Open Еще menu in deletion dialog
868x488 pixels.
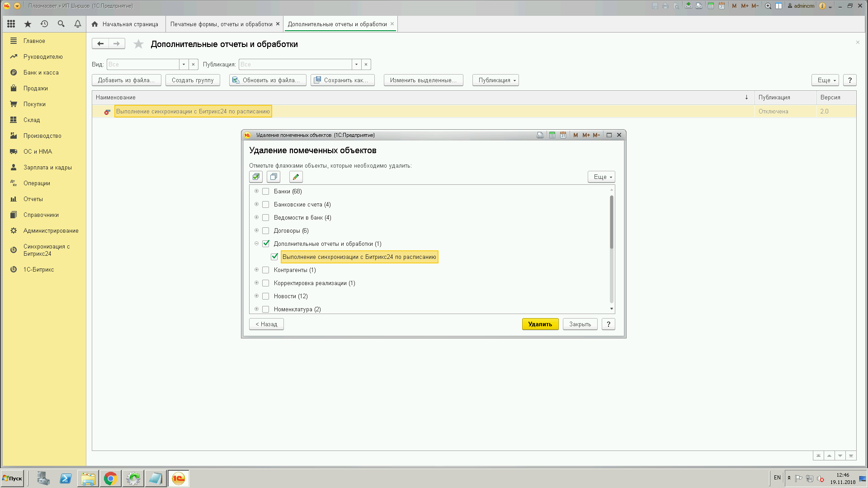click(x=602, y=177)
